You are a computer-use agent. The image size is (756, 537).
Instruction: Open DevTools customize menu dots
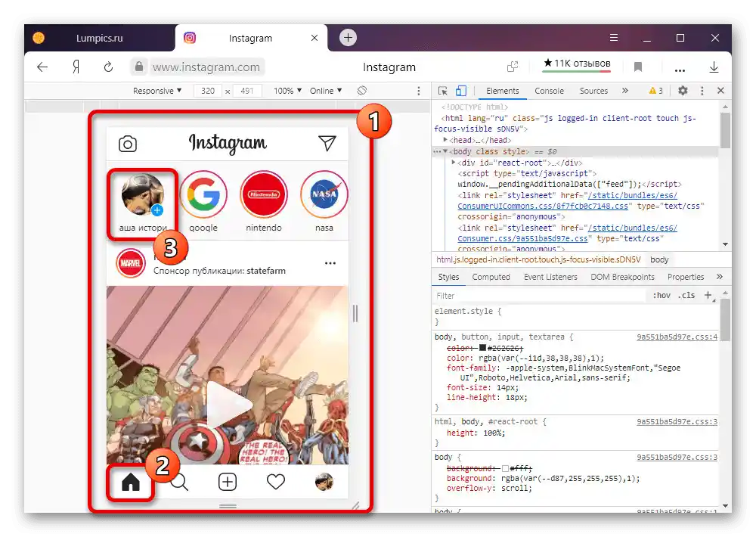(x=702, y=91)
